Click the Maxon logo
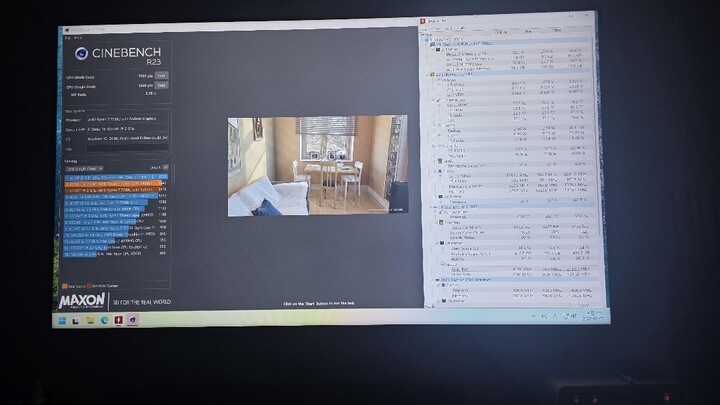The width and height of the screenshot is (720, 405). coord(84,299)
